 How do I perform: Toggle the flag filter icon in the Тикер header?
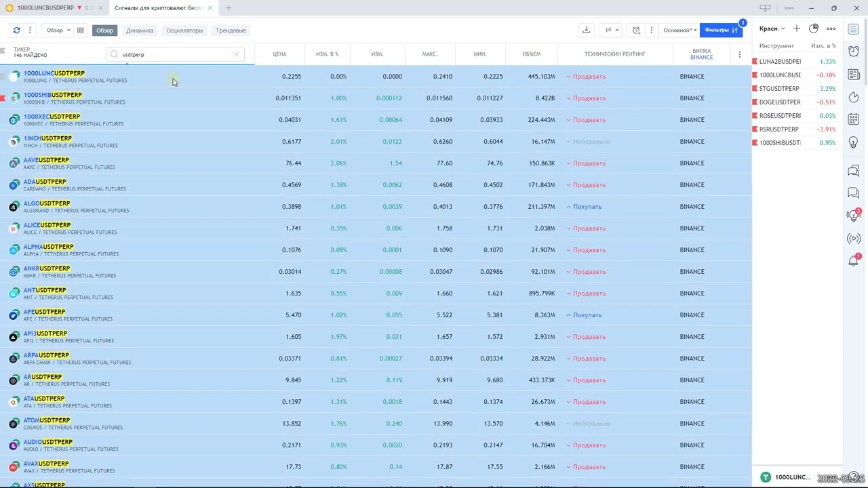[3, 51]
